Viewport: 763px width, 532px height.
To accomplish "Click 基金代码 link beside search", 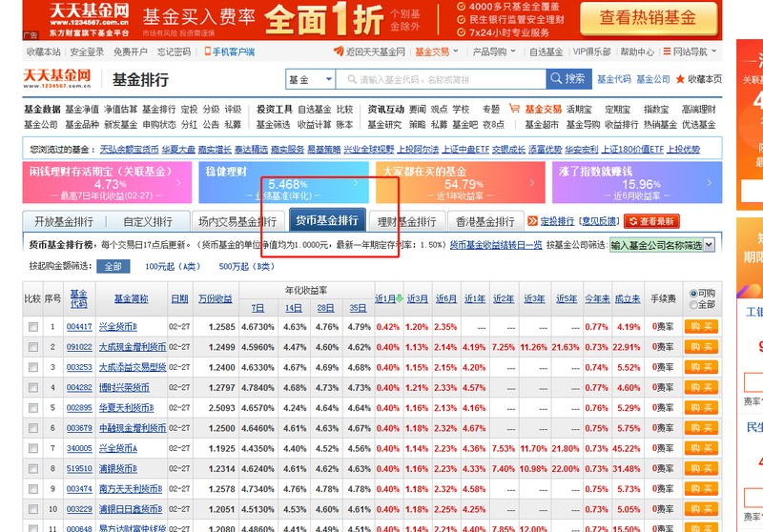I will coord(613,79).
